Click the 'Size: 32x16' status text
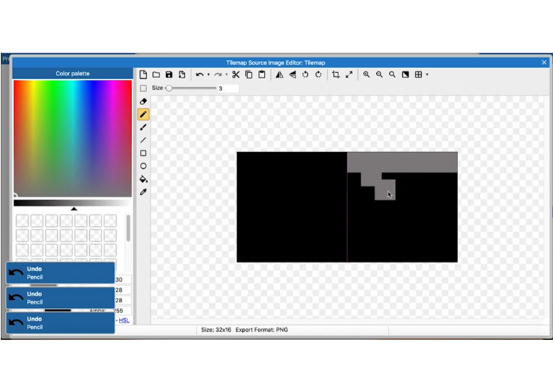 pos(216,330)
